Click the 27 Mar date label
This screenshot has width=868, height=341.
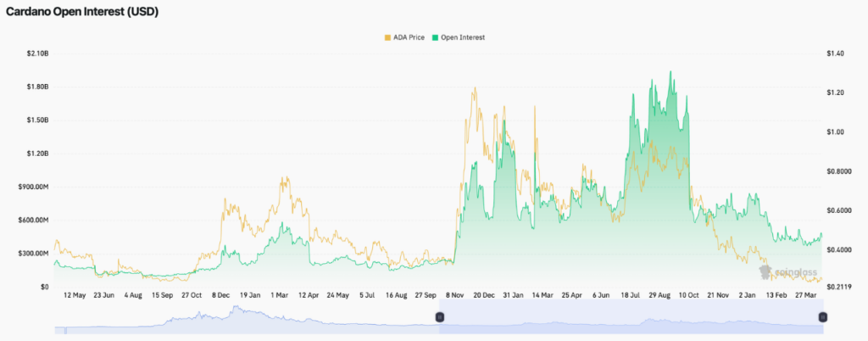point(806,295)
